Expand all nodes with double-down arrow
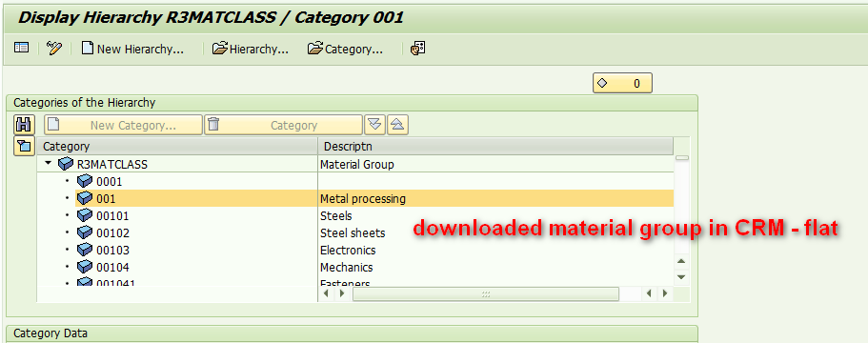The width and height of the screenshot is (868, 343). tap(374, 125)
